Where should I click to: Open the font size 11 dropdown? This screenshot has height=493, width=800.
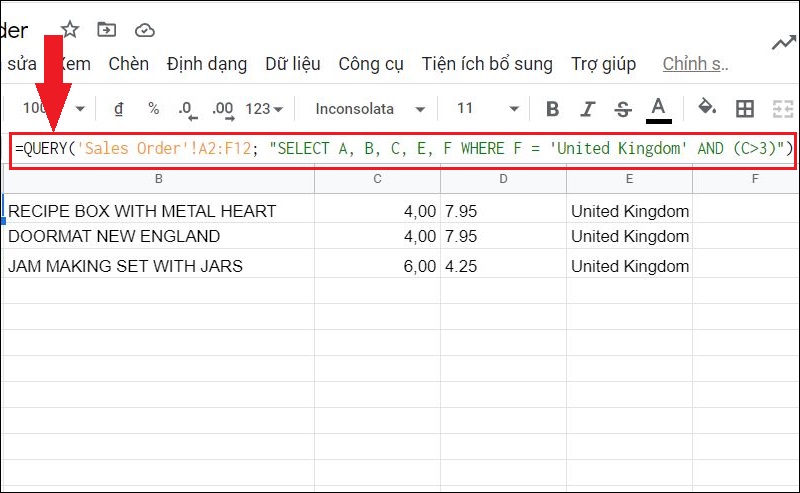coord(487,108)
